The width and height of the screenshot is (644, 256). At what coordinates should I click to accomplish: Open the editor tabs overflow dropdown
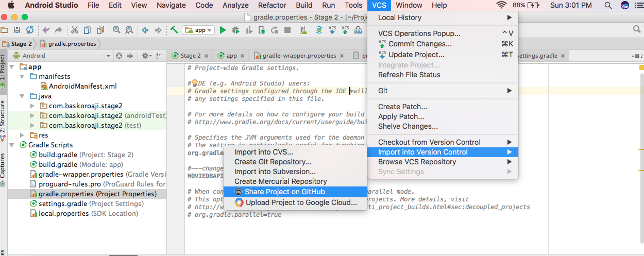coord(637,56)
